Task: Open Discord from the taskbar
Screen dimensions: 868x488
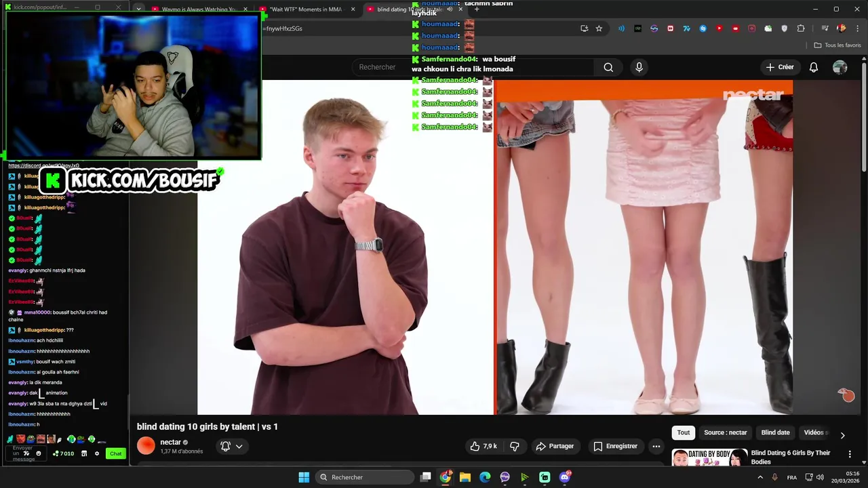Action: click(x=565, y=477)
